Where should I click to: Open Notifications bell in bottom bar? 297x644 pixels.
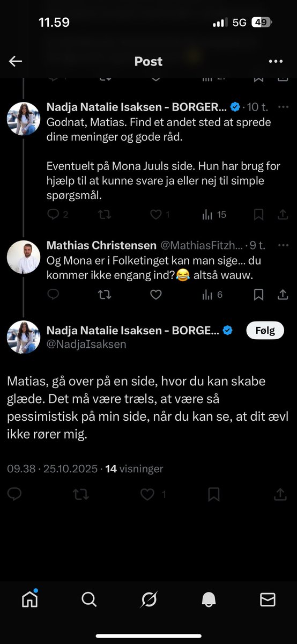(x=208, y=599)
